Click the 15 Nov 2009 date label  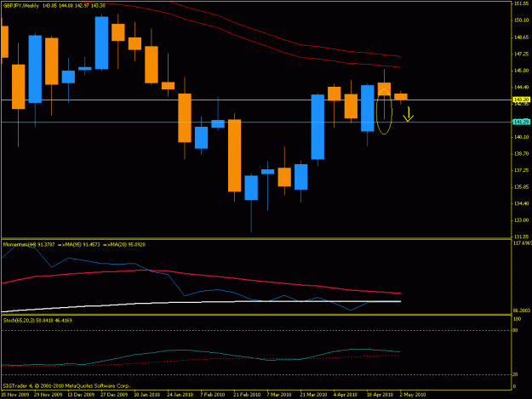tap(15, 395)
